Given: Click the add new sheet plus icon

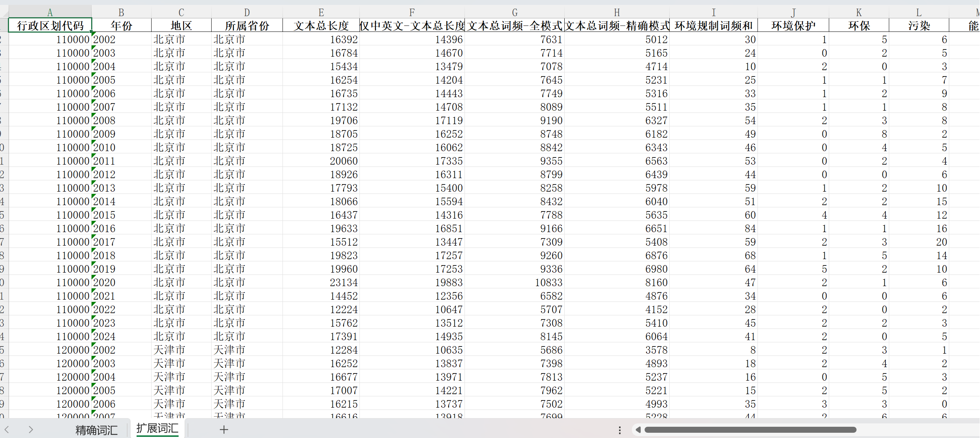Looking at the screenshot, I should (x=224, y=430).
